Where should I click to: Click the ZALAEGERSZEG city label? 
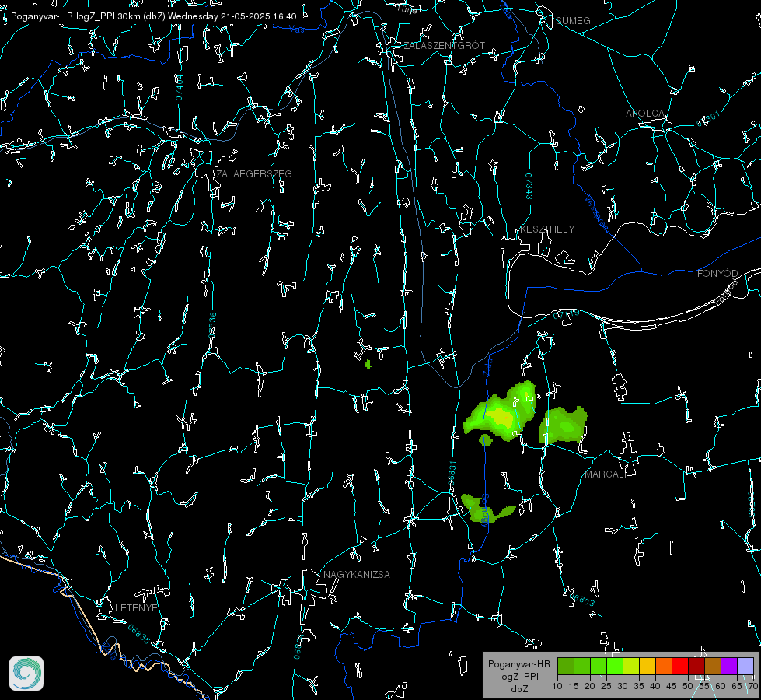pos(254,174)
